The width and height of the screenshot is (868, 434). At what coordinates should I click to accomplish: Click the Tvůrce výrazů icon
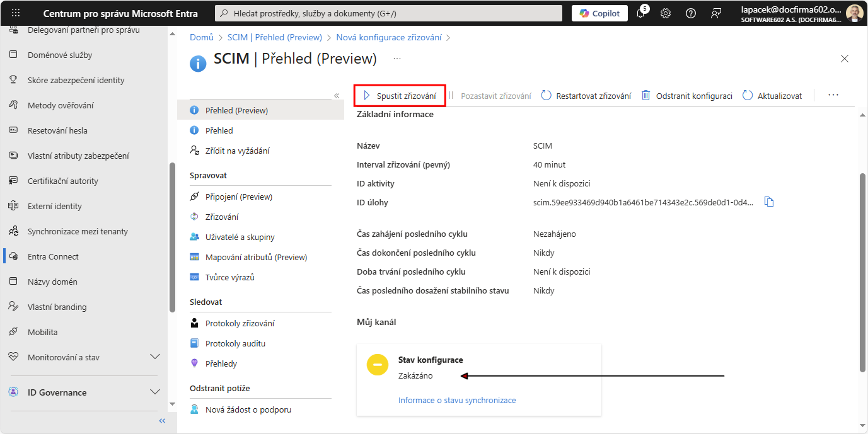pos(194,277)
